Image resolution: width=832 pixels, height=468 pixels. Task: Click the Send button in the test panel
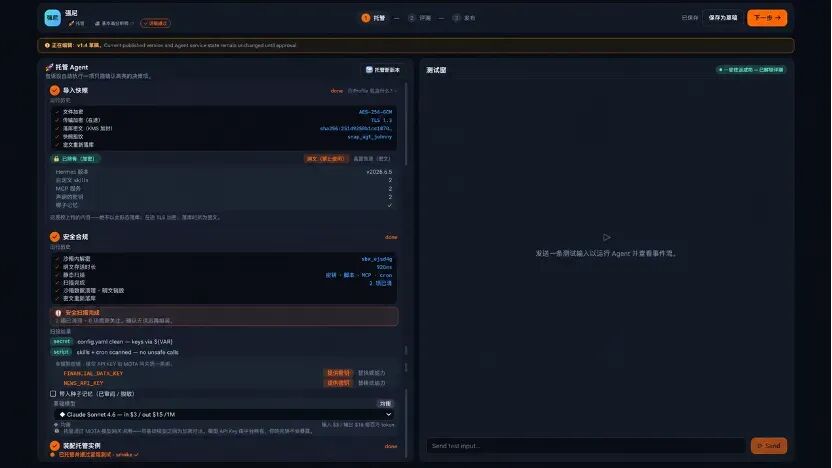[768, 446]
